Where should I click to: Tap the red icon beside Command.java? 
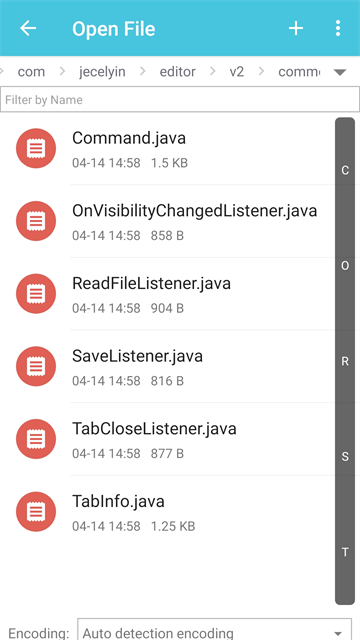pos(36,148)
